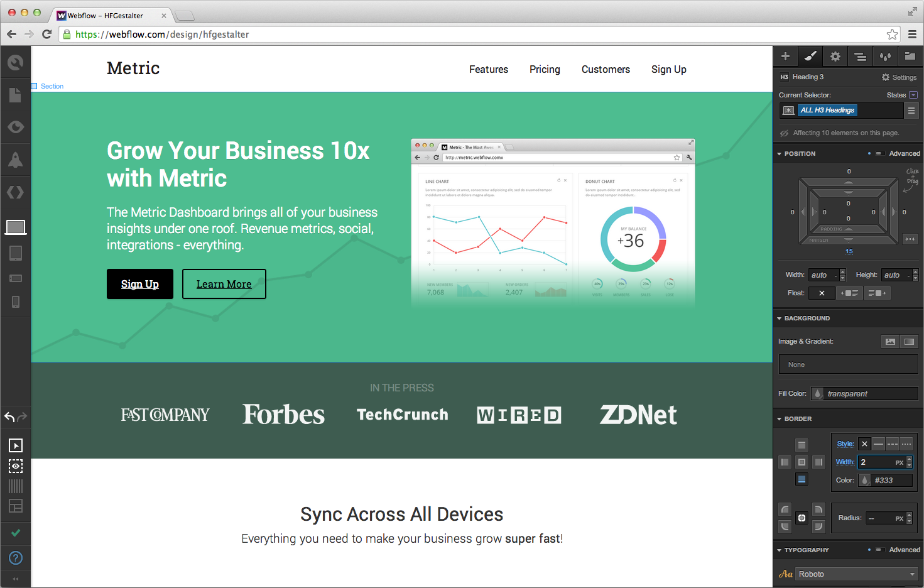The image size is (924, 588).
Task: Switch to phone portrait viewport icon
Action: pyautogui.click(x=15, y=302)
